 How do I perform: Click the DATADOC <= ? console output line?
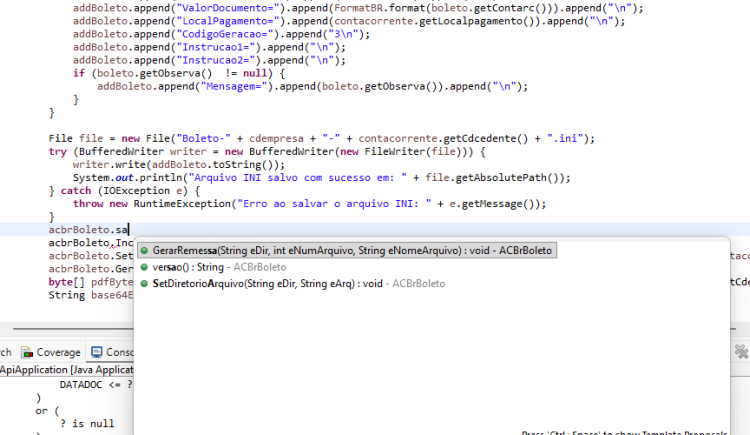tap(96, 385)
